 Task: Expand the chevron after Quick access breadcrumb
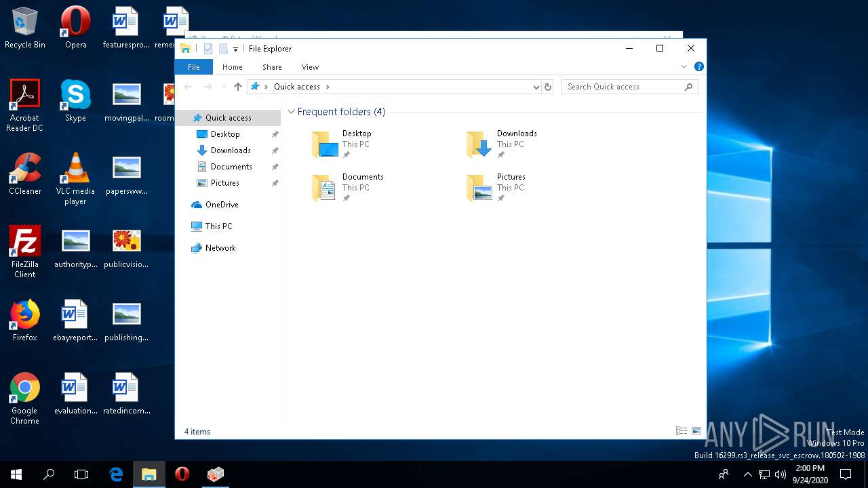[328, 87]
